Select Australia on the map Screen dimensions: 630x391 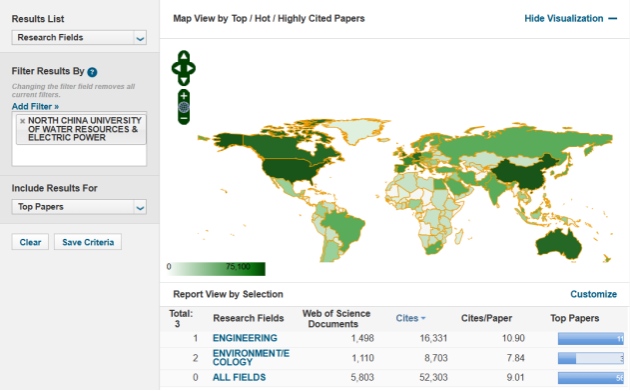(558, 243)
